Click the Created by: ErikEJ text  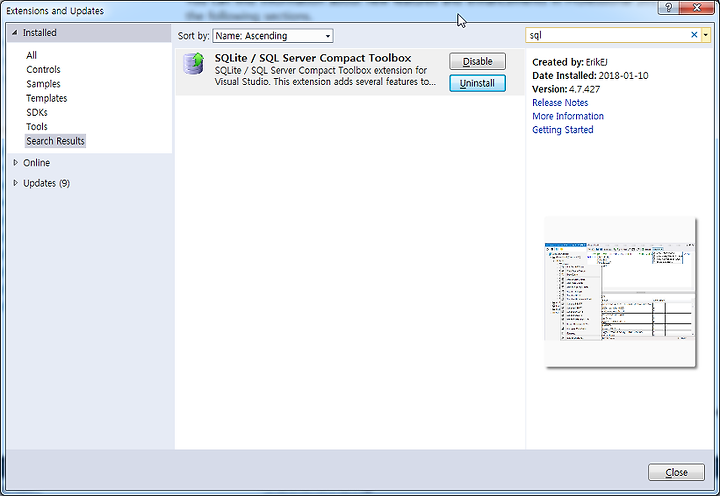click(569, 62)
